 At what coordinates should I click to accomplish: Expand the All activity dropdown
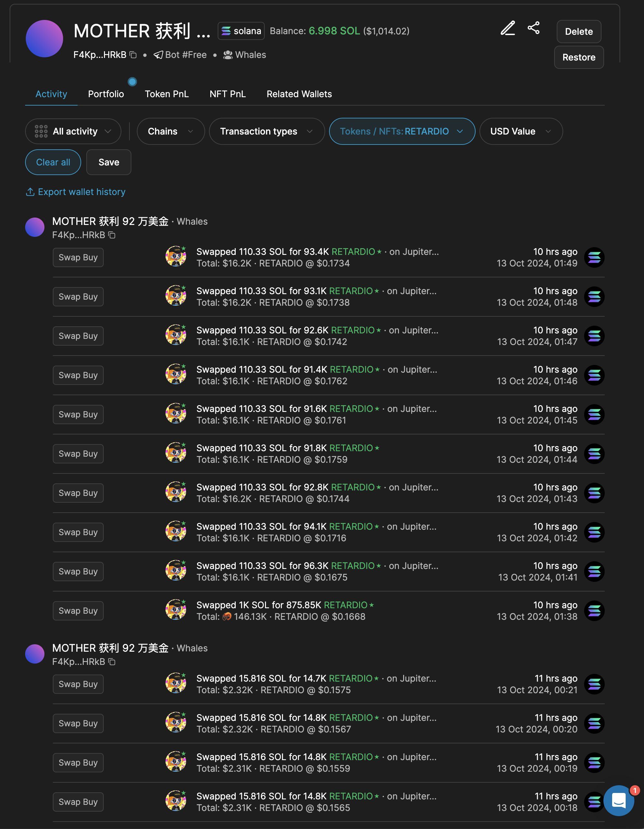(x=73, y=131)
